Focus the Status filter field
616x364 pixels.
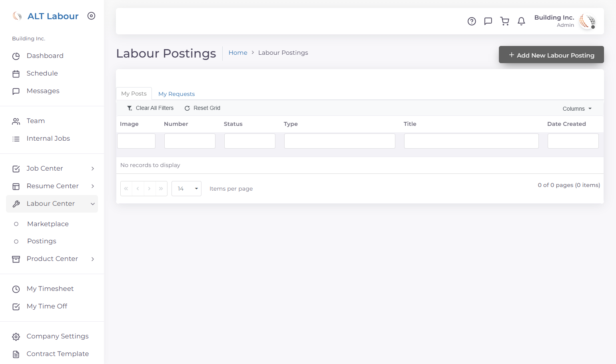[250, 141]
